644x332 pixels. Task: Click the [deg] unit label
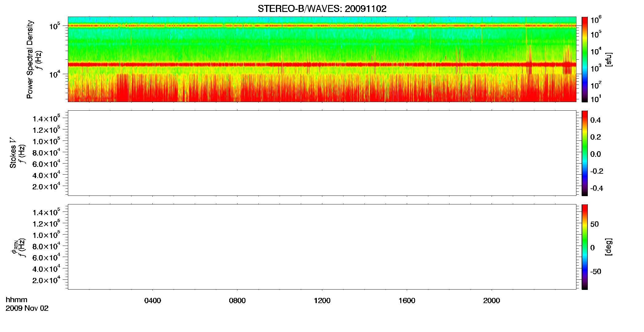609,247
